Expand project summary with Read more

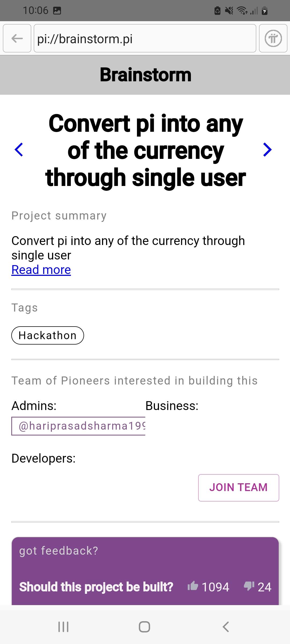[41, 270]
